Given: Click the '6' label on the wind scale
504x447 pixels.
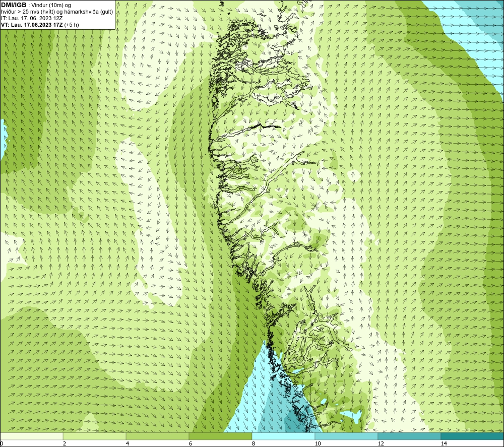Looking at the screenshot, I should tap(191, 443).
